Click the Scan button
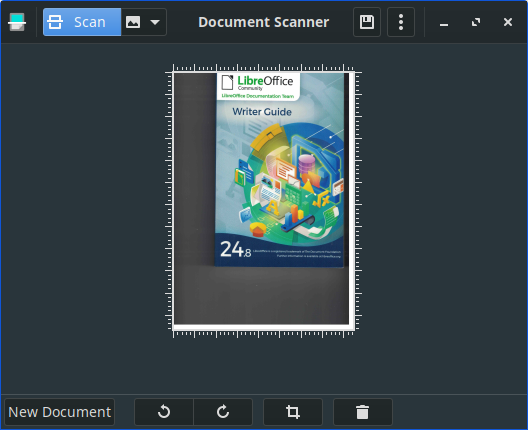Image resolution: width=528 pixels, height=430 pixels. 82,22
